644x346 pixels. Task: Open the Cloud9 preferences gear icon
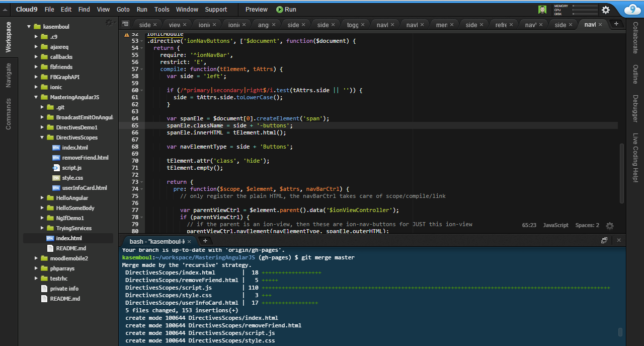click(606, 10)
